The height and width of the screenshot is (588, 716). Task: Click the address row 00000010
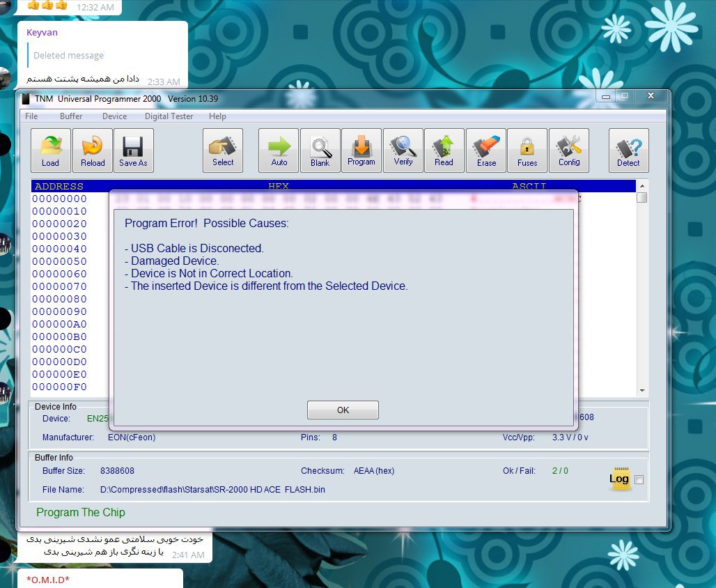coord(59,211)
